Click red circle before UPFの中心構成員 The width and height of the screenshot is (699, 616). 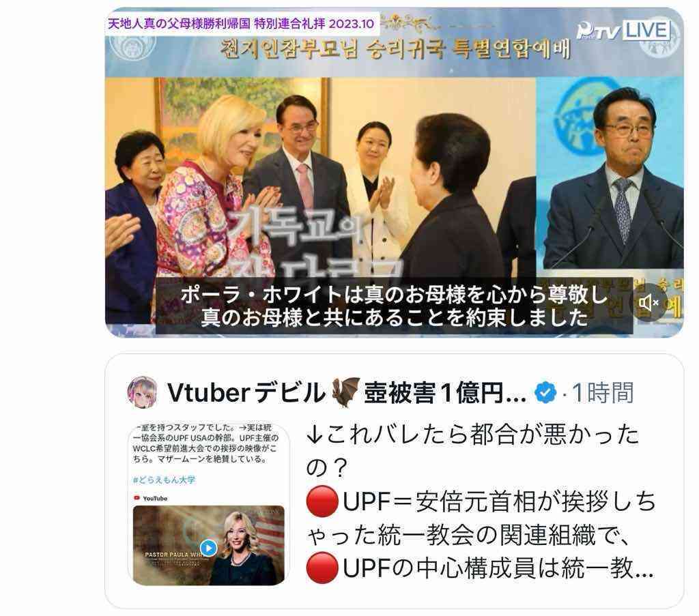[x=322, y=568]
